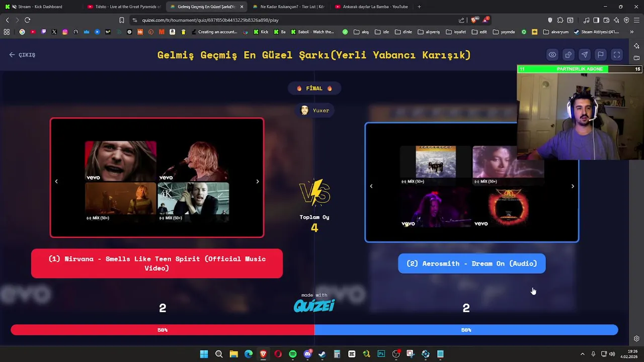Expand the alışveriş bookmarks folder
This screenshot has width=644, height=362.
[x=429, y=32]
